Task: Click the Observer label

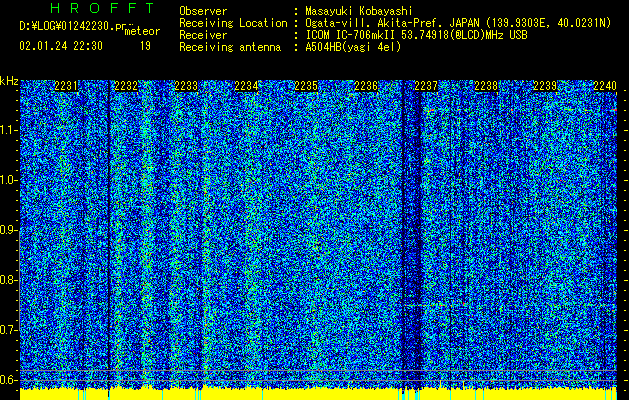Action: [x=203, y=12]
